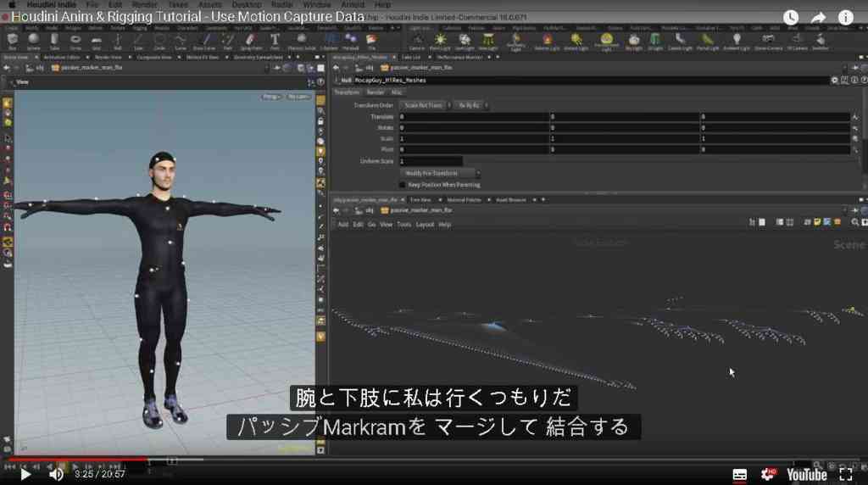Screen dimensions: 868x485
Task: Click Watch Later clock icon
Action: click(x=791, y=18)
